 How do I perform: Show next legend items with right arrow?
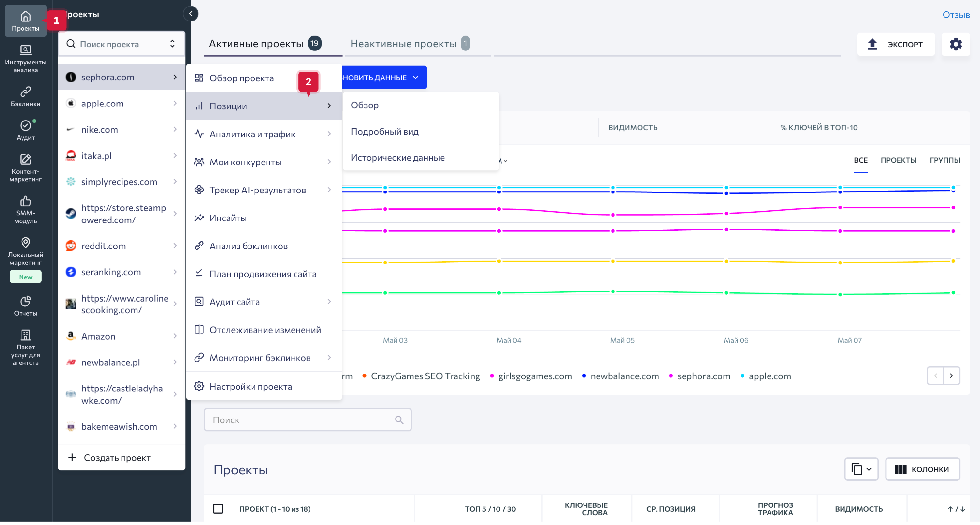951,376
